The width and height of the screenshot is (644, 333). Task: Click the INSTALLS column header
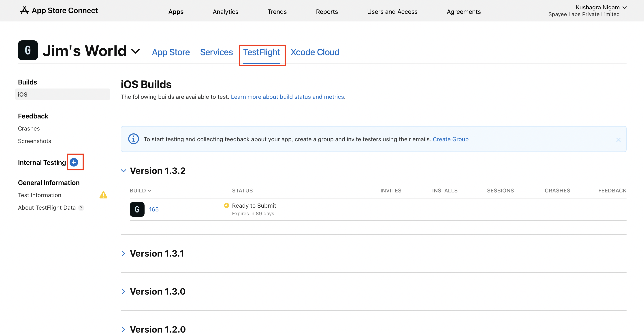point(445,190)
